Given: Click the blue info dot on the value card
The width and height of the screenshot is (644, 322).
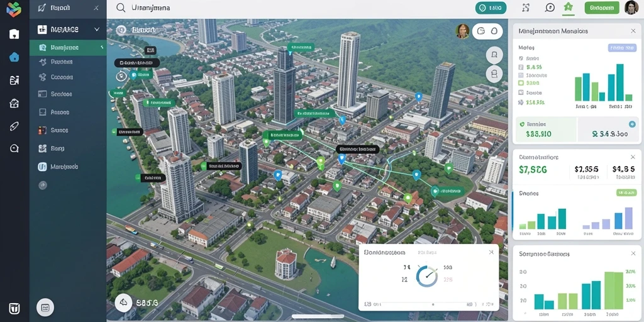Looking at the screenshot, I should click(631, 124).
